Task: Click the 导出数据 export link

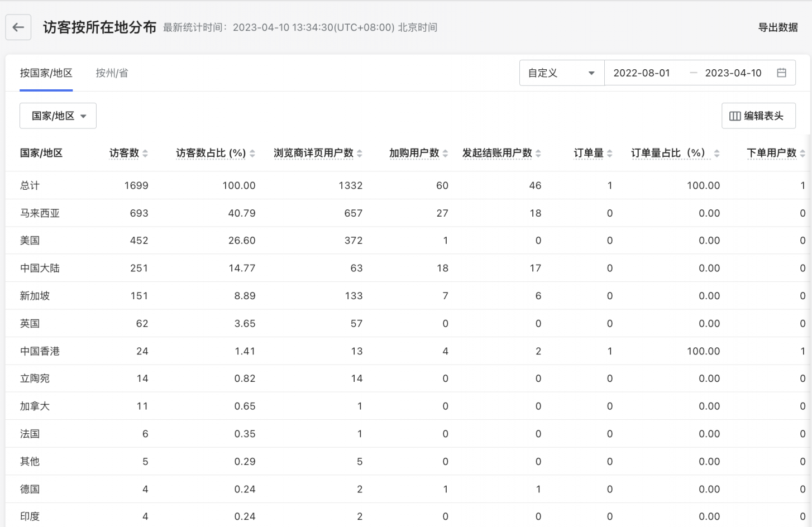Action: [x=778, y=27]
